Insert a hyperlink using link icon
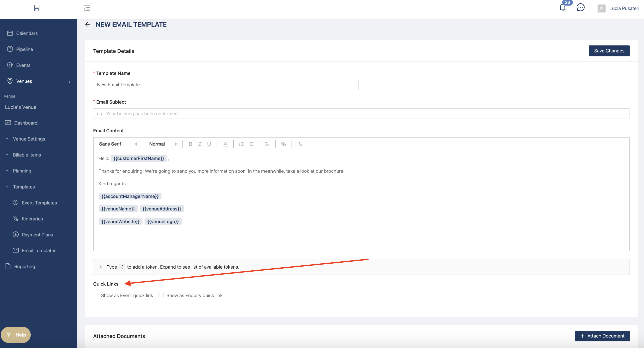Image resolution: width=644 pixels, height=348 pixels. pyautogui.click(x=283, y=144)
